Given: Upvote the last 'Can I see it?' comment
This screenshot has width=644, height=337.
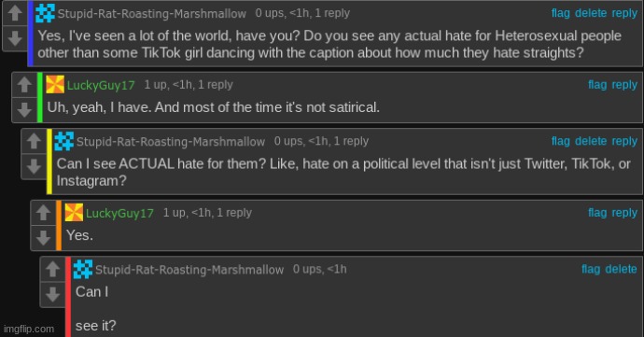Looking at the screenshot, I should click(53, 269).
